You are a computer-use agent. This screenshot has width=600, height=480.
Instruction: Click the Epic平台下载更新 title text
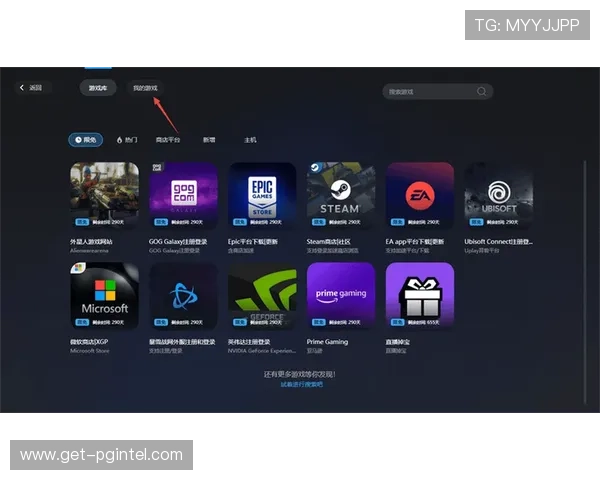[253, 242]
